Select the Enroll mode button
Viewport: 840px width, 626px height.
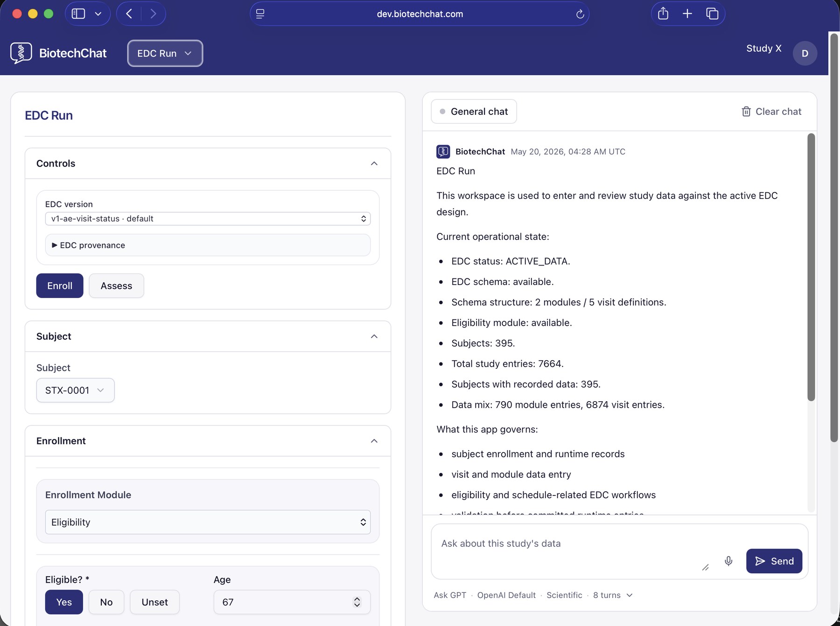pos(60,285)
